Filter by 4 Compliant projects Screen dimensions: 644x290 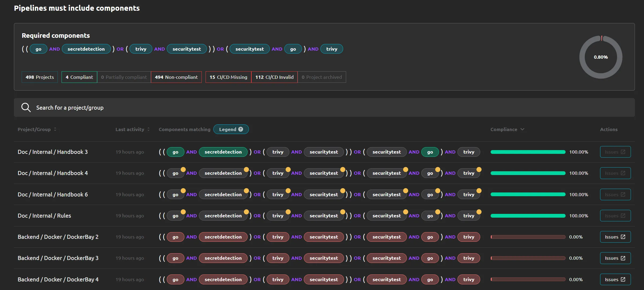[79, 77]
